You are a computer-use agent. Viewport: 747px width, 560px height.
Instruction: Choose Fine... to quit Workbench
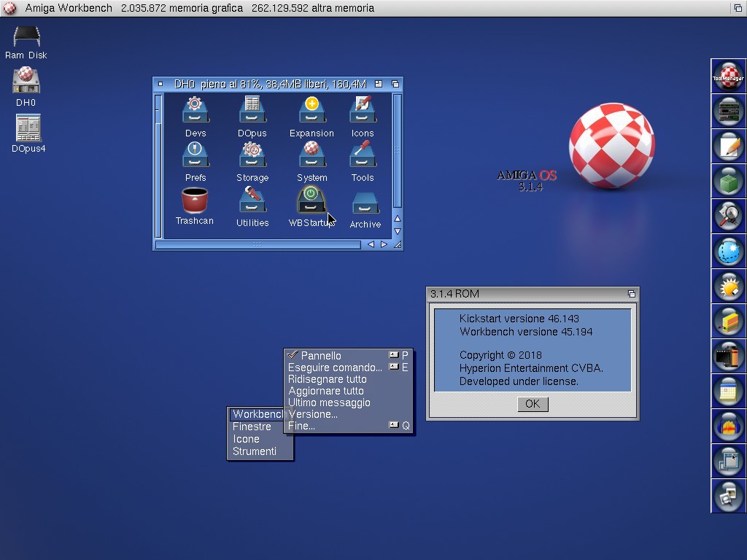coord(348,426)
